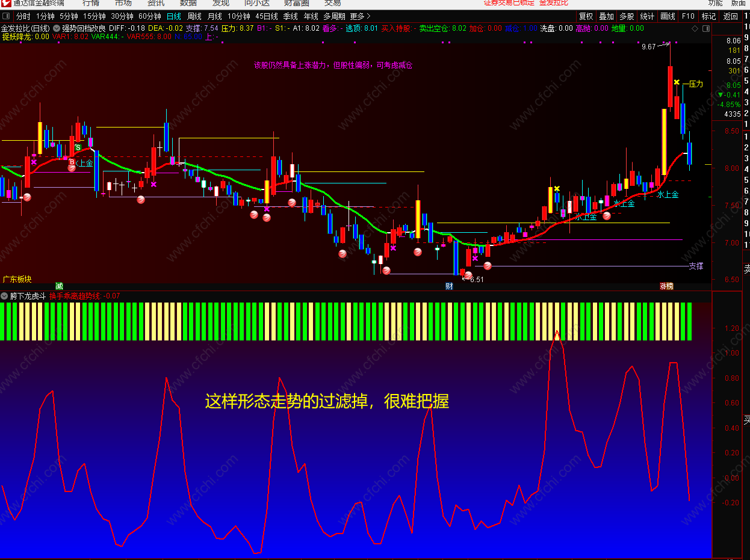Image resolution: width=750 pixels, height=560 pixels.
Task: Click the 财 marker on the date axis
Action: coord(449,286)
